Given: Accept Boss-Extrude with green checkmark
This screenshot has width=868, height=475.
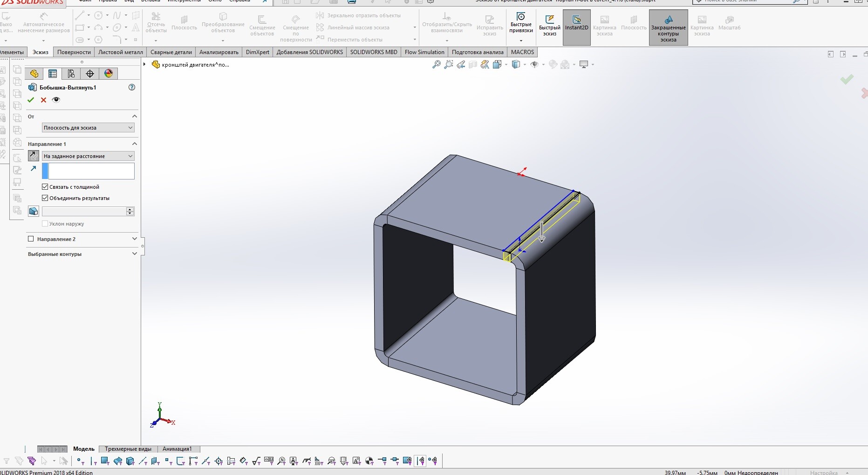Looking at the screenshot, I should [x=31, y=100].
